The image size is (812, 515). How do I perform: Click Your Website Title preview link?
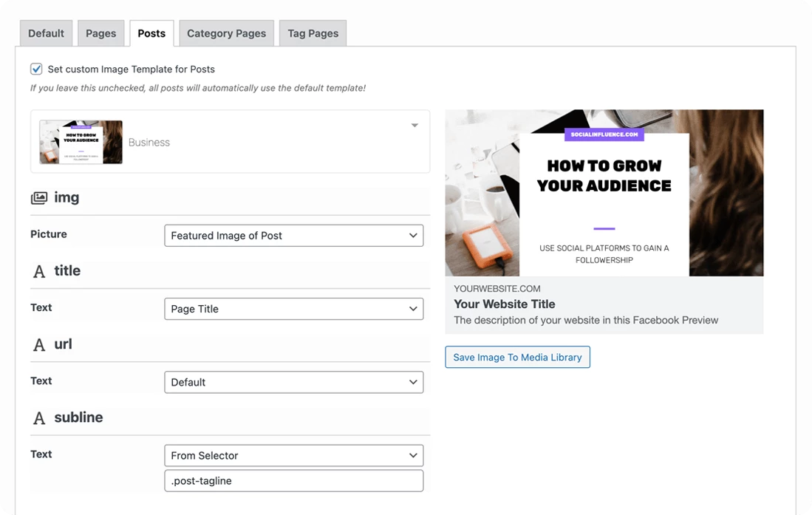click(x=505, y=304)
